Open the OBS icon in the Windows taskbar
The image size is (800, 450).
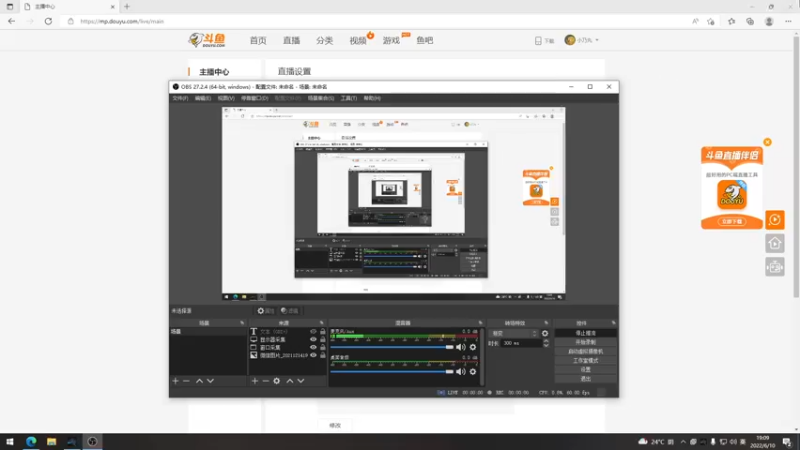click(x=92, y=441)
